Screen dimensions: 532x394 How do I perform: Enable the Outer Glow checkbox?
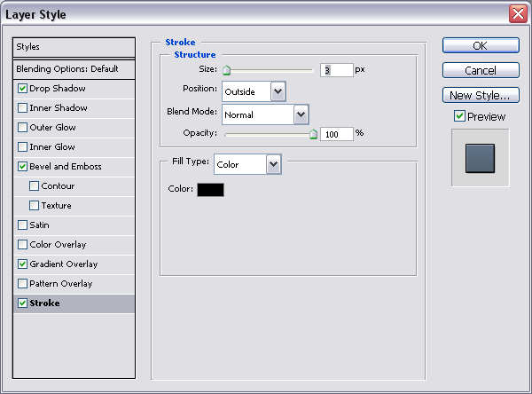pyautogui.click(x=22, y=128)
